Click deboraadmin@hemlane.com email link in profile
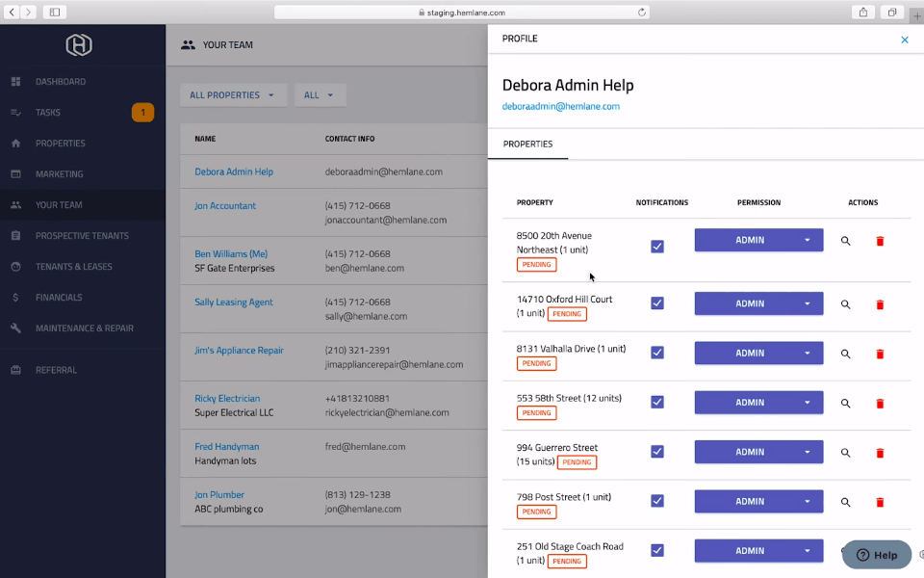 pyautogui.click(x=560, y=106)
